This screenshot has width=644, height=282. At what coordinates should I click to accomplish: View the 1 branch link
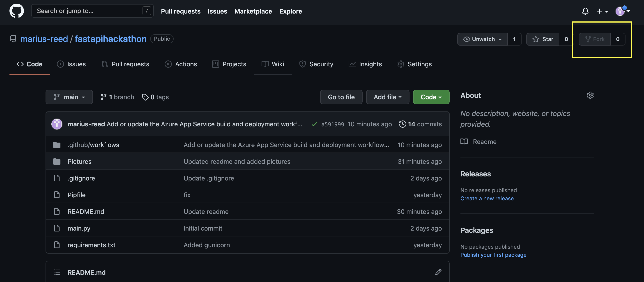[117, 97]
